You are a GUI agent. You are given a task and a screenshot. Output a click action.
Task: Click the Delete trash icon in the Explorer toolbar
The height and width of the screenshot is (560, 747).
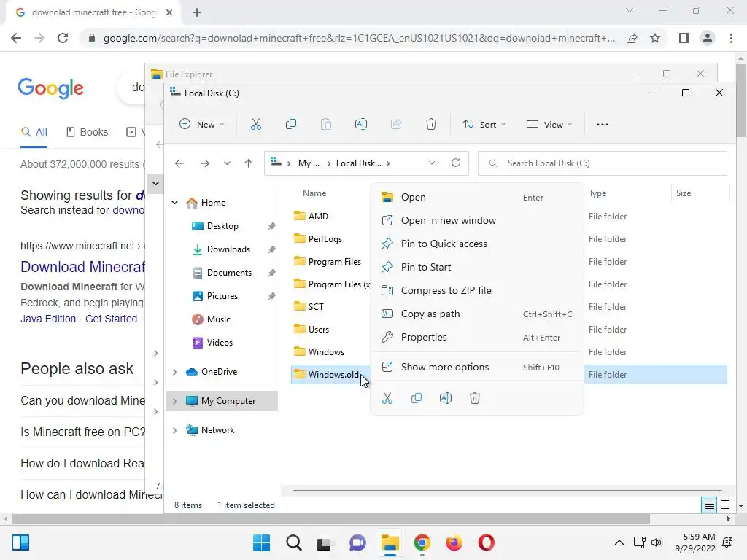click(430, 124)
